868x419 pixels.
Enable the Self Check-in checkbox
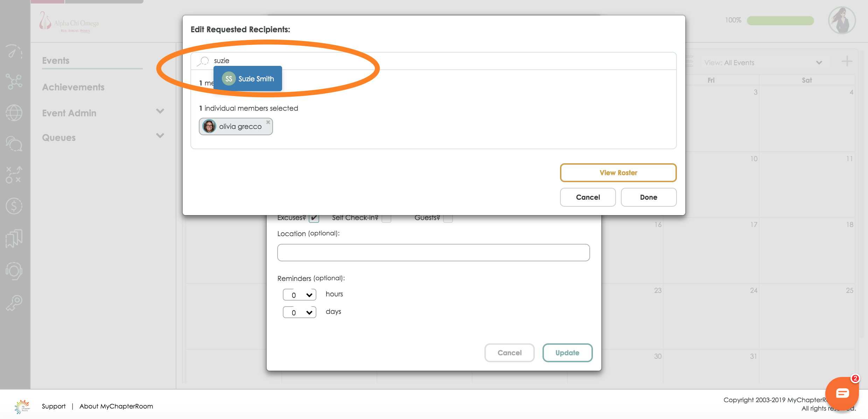click(386, 218)
